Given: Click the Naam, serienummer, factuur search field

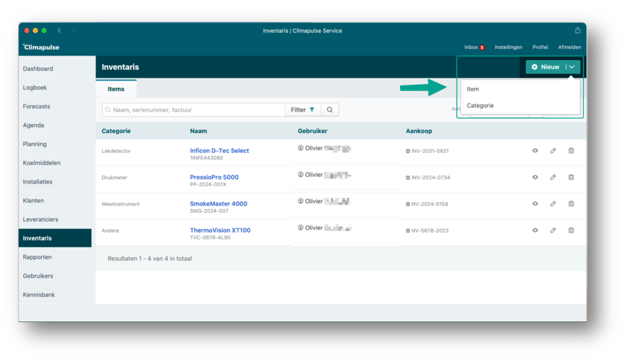Looking at the screenshot, I should coord(194,110).
